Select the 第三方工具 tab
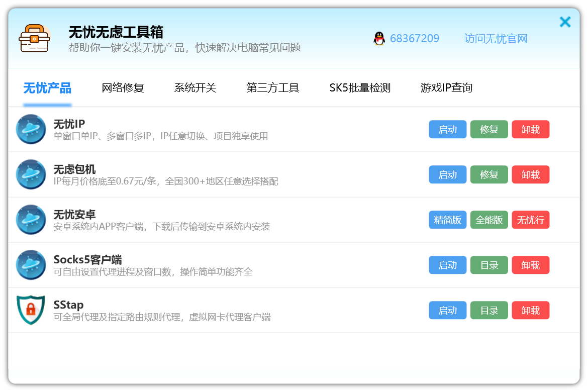 click(x=272, y=88)
